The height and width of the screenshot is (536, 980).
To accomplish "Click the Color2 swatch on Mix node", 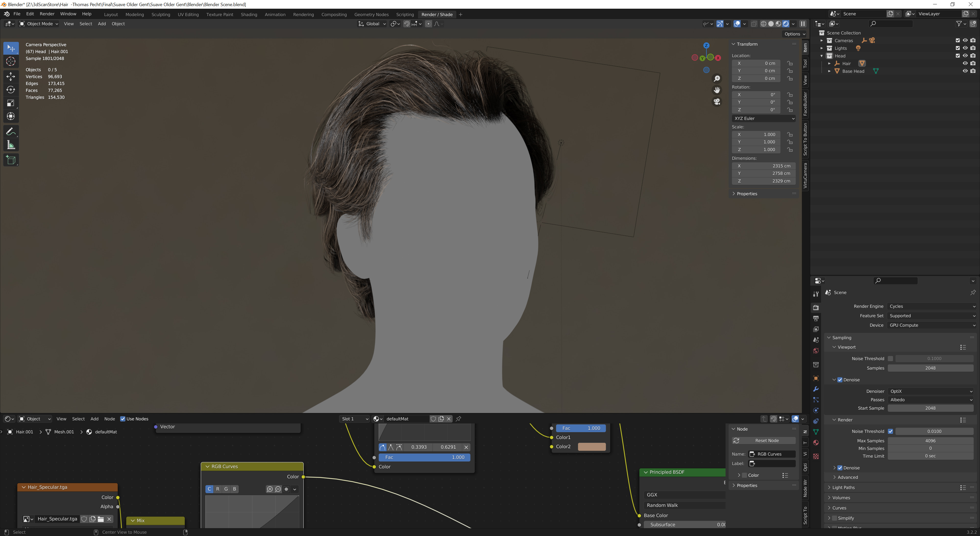I will coord(592,447).
